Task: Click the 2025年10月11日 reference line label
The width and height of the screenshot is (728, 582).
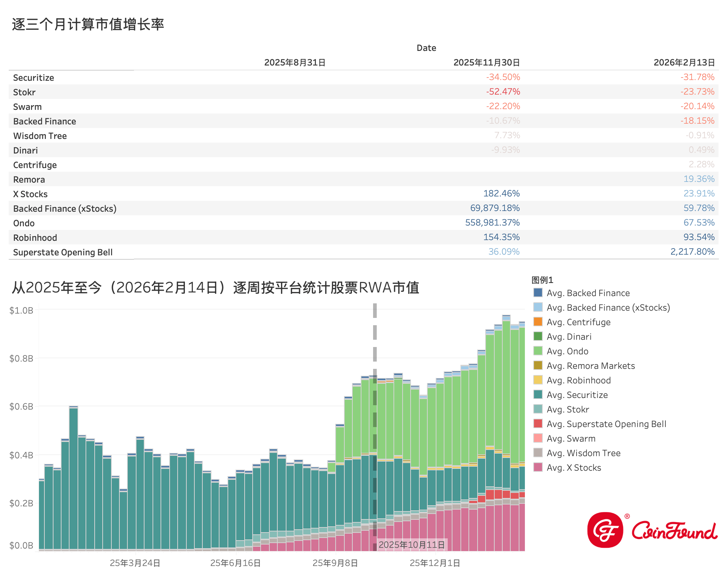Action: tap(411, 545)
